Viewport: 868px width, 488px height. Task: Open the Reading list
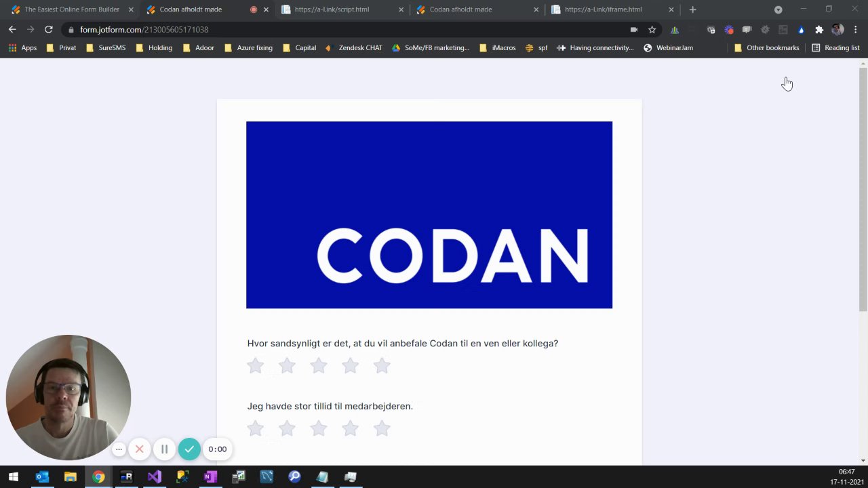coord(835,47)
